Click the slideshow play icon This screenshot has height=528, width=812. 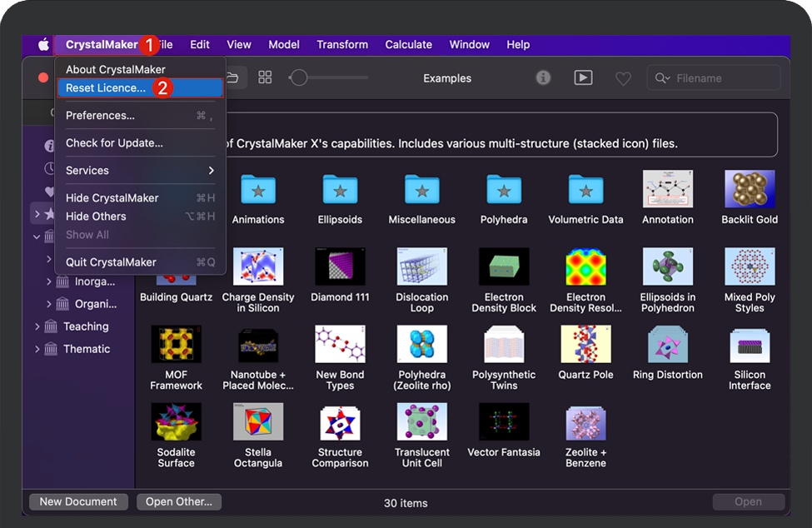583,77
